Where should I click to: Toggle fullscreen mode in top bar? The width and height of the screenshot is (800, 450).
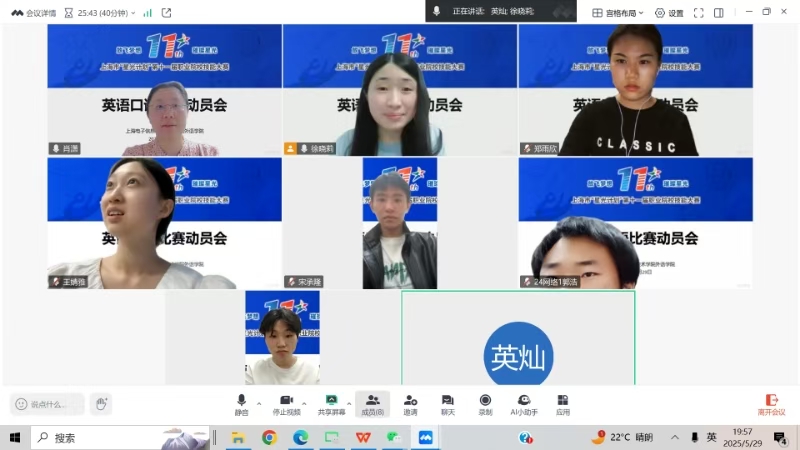coord(699,13)
